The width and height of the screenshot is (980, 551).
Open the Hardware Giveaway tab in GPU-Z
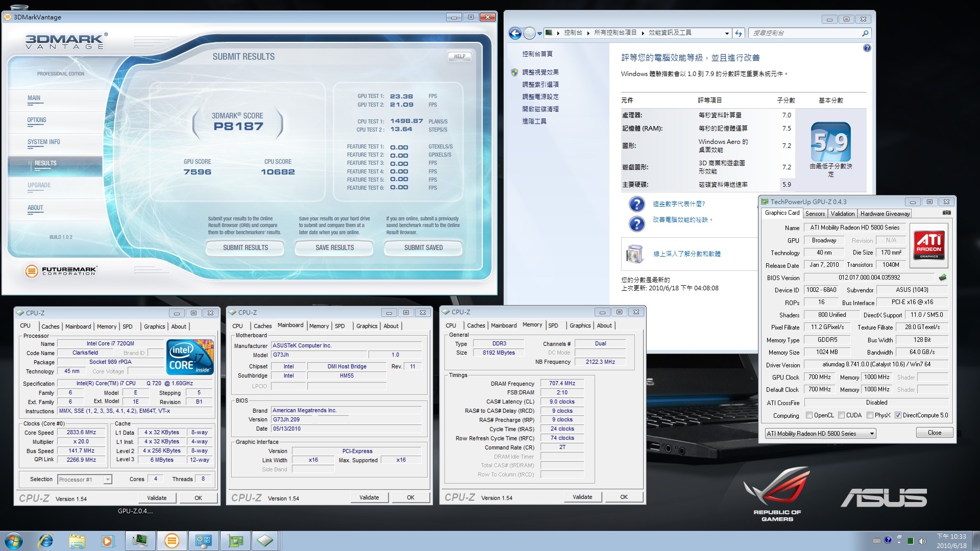point(885,214)
